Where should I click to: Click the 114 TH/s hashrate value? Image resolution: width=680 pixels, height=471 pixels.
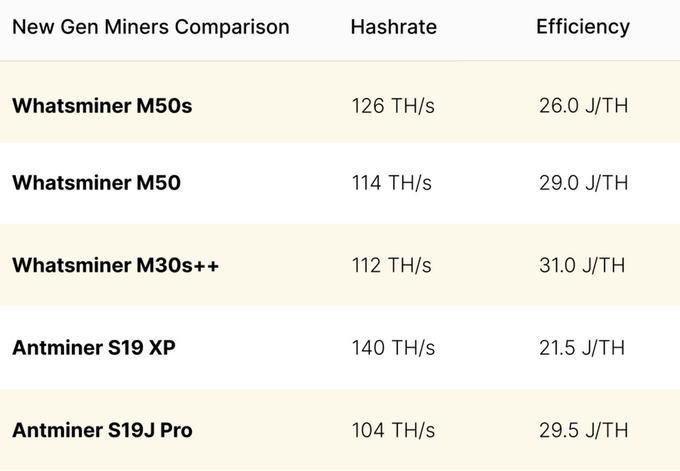pyautogui.click(x=392, y=183)
